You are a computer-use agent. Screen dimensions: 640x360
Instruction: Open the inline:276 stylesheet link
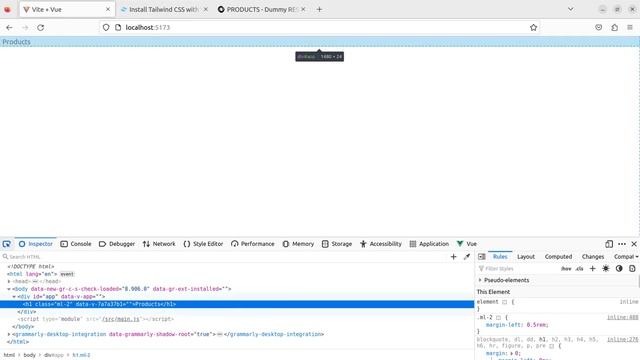[x=622, y=339]
